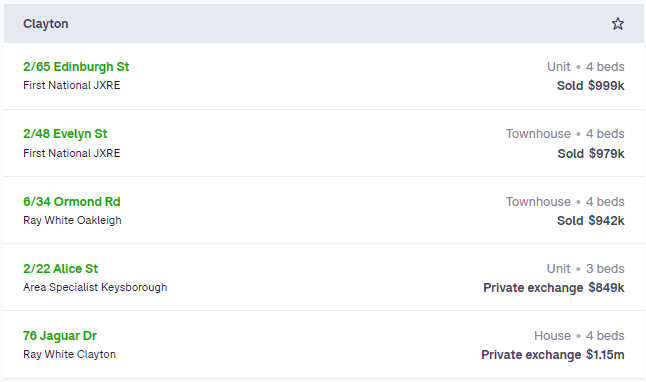Click the Sold $999k price
The width and height of the screenshot is (646, 382).
click(590, 86)
